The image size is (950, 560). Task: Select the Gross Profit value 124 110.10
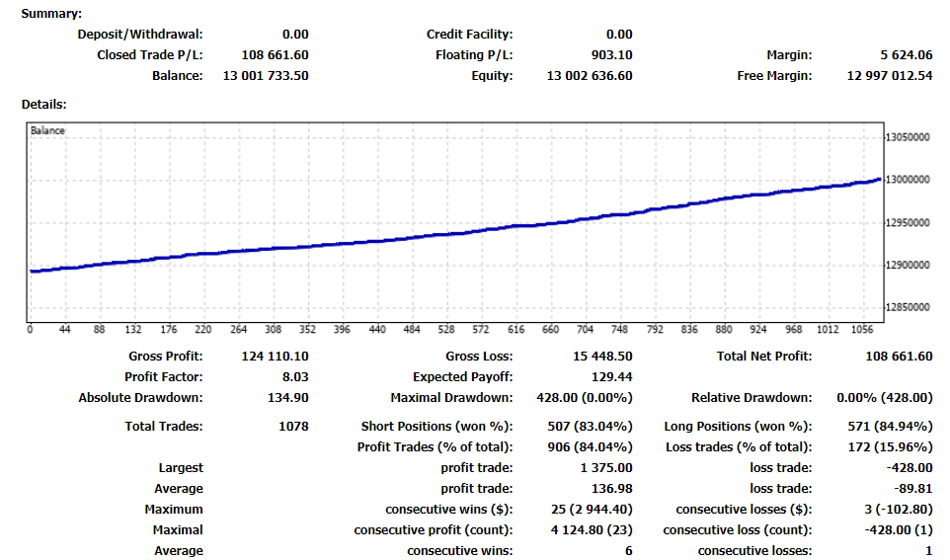[x=275, y=357]
